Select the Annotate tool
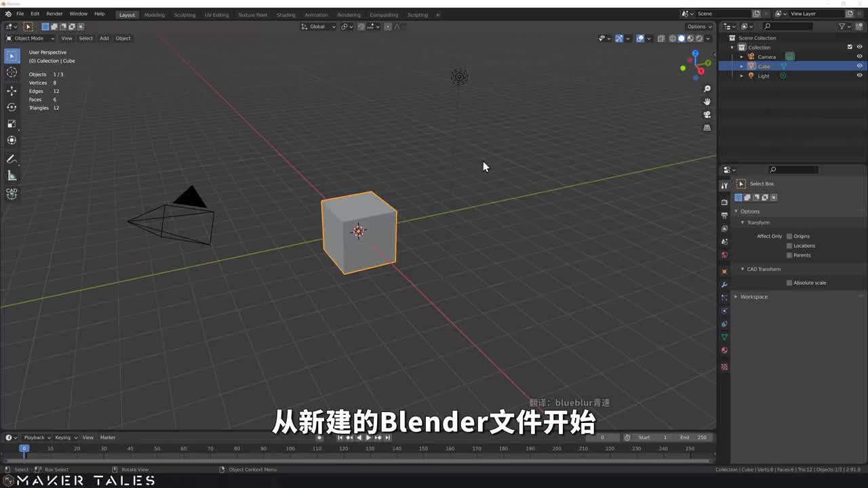The image size is (868, 488). [x=12, y=159]
